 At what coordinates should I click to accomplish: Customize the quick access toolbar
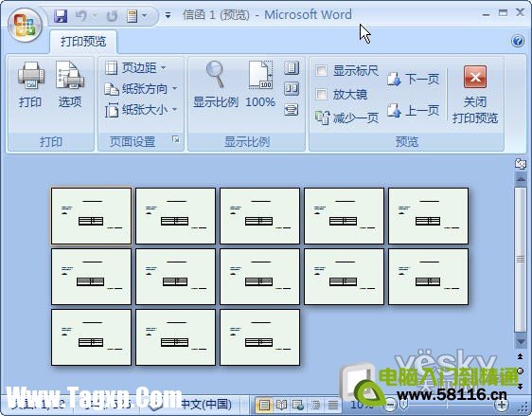tap(168, 15)
